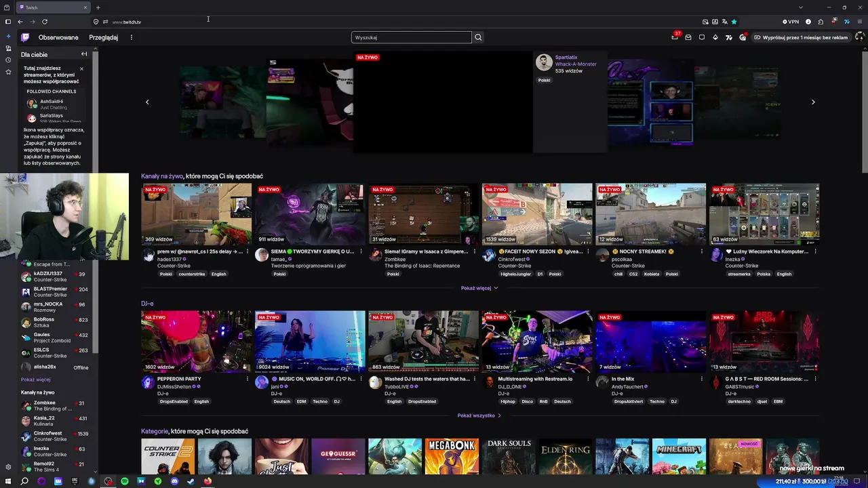Collapse the Dla ciebie sidebar

click(x=84, y=54)
